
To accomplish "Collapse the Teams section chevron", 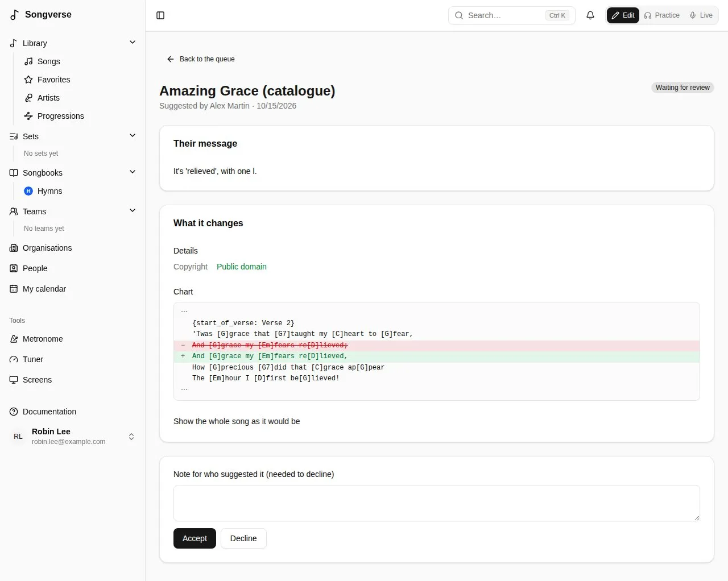I will point(133,211).
